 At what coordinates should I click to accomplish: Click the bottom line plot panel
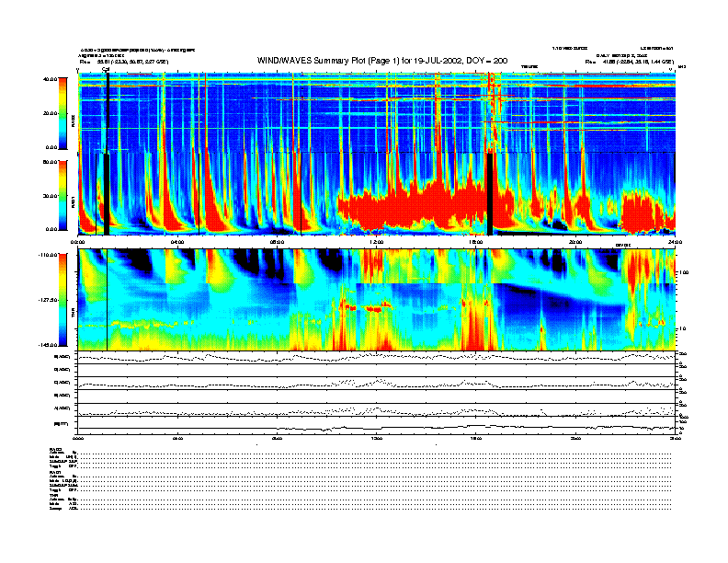(377, 426)
